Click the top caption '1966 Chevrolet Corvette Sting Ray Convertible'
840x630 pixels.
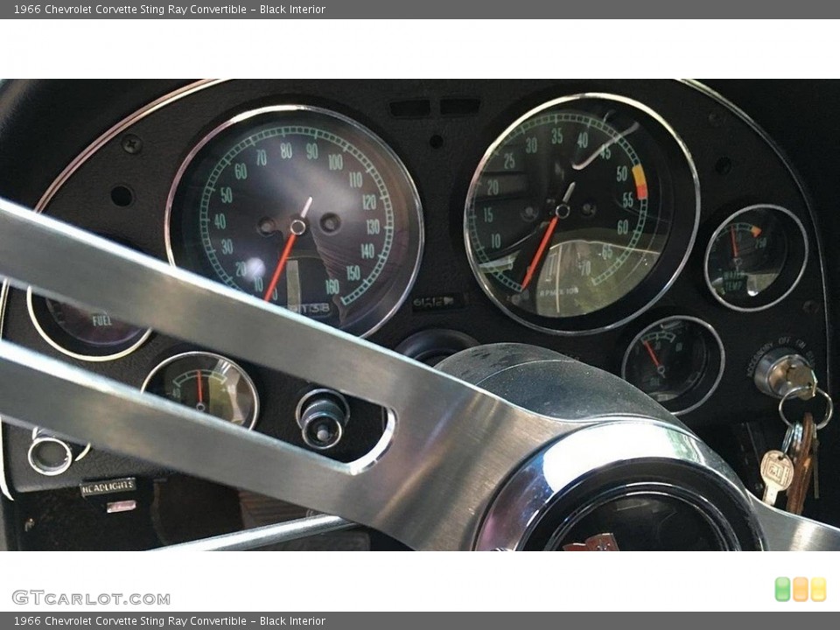[130, 9]
